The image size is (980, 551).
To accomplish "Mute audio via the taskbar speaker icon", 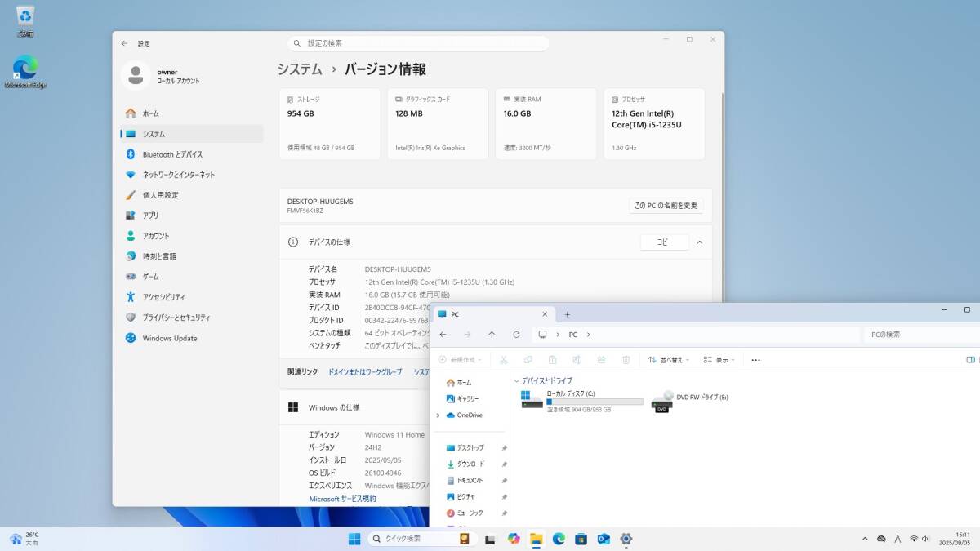I will tap(924, 539).
